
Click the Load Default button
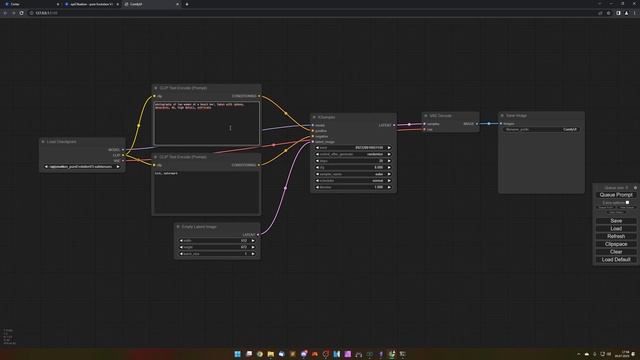[616, 260]
